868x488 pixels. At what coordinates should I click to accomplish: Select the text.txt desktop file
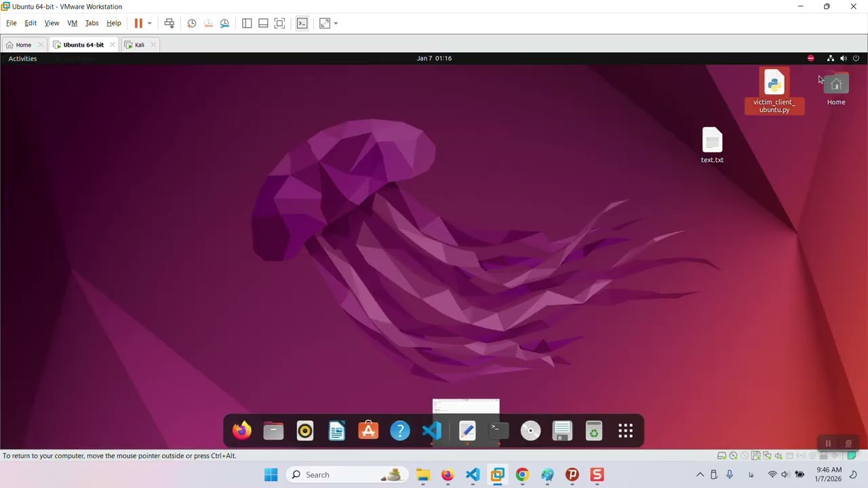pos(712,145)
